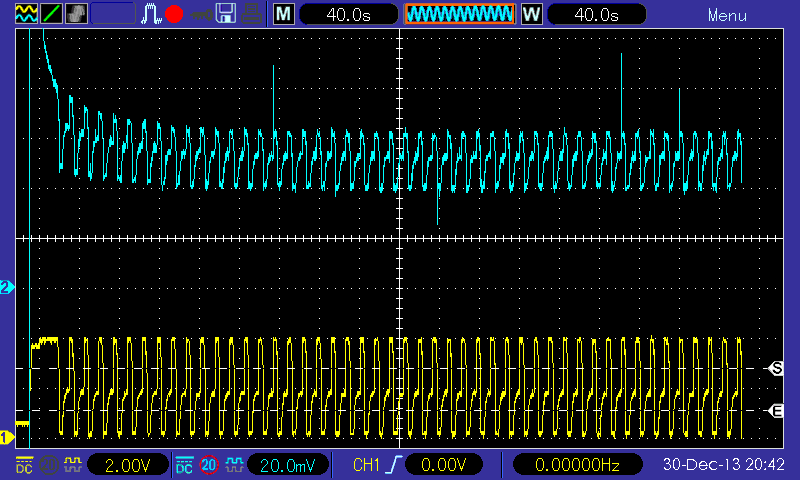Click the yellow CH1 DC coupling icon
Viewport: 800px width, 480px height.
pyautogui.click(x=24, y=465)
